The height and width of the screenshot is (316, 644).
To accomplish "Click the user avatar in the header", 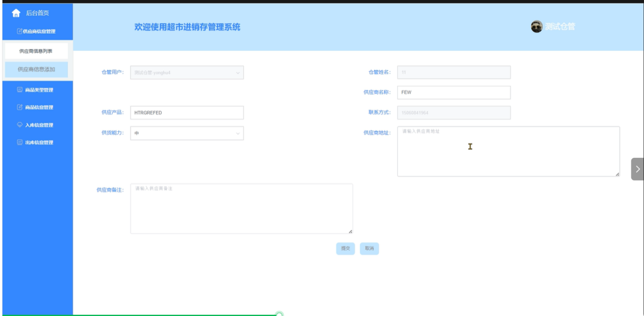I will click(x=536, y=27).
